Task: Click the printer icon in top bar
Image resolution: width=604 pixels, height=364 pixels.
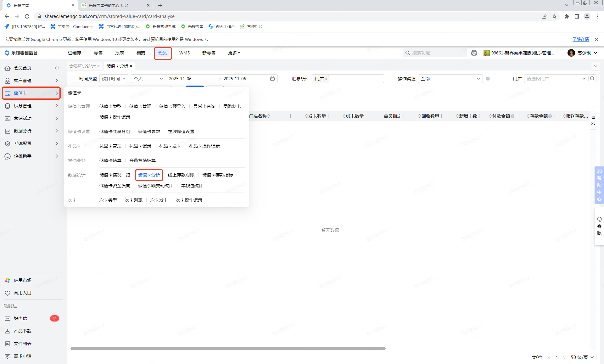Action: [474, 53]
